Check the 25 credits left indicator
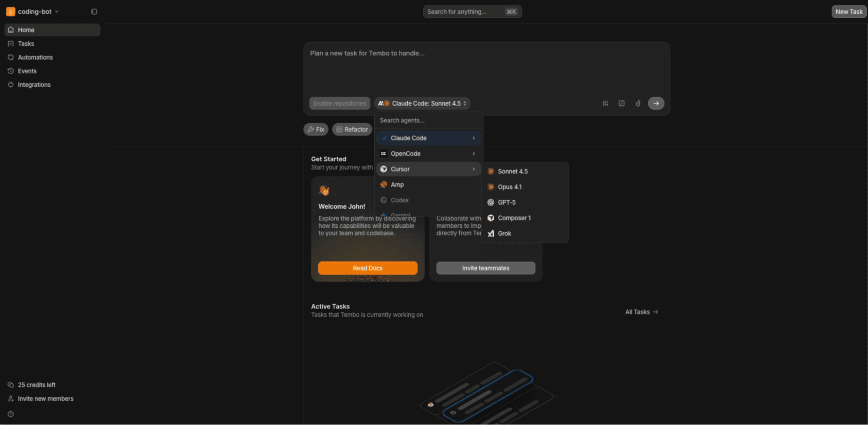The height and width of the screenshot is (425, 868). coord(36,385)
